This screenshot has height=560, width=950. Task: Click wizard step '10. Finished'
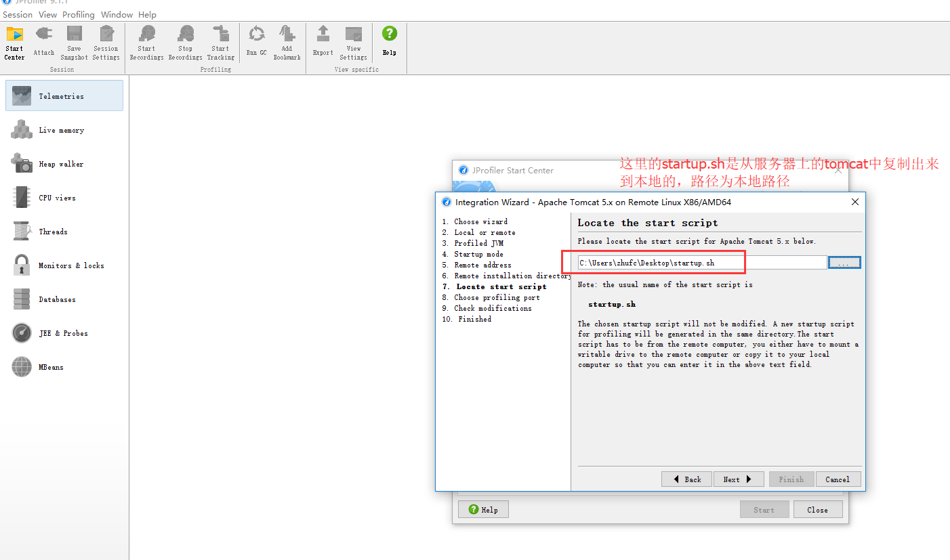(467, 319)
